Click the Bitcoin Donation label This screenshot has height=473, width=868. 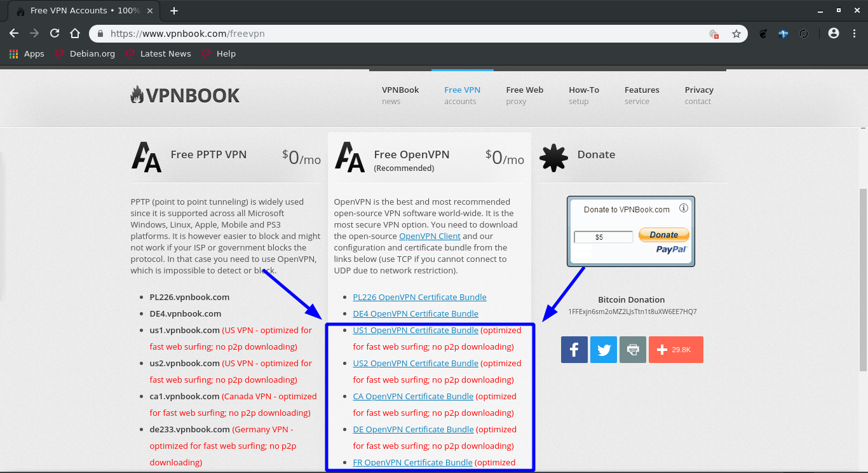click(x=632, y=299)
